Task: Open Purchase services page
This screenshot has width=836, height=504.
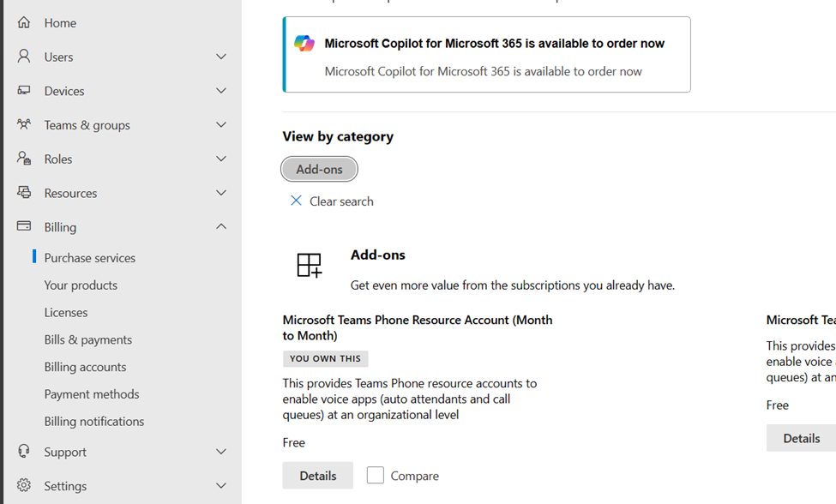Action: point(89,258)
